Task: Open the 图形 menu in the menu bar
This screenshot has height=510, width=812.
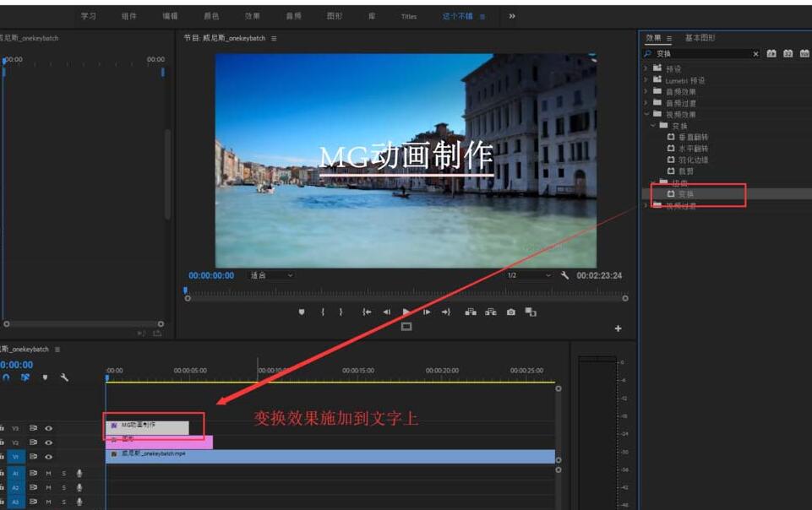Action: pos(333,15)
